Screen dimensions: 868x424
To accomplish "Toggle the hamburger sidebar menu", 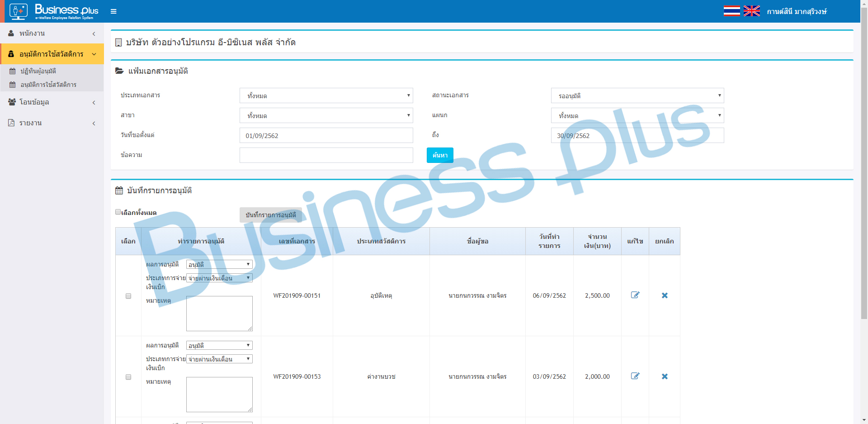I will pos(113,11).
